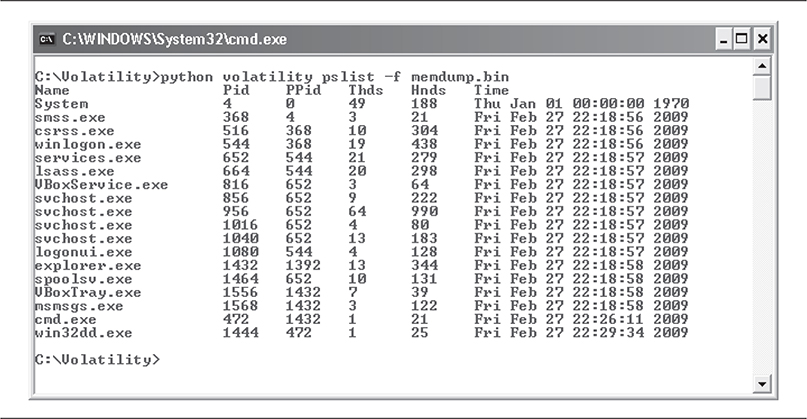Close the cmd.exe window
Viewport: 807px width, 419px height.
763,40
